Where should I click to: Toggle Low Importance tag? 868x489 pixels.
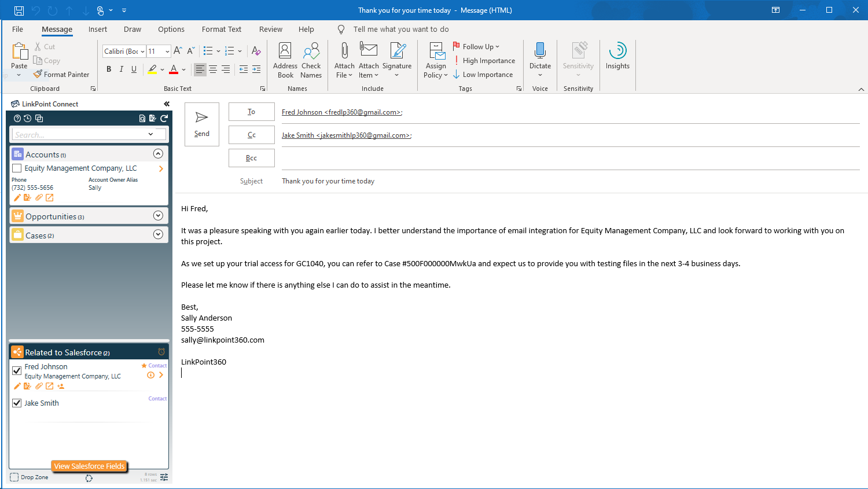(483, 75)
